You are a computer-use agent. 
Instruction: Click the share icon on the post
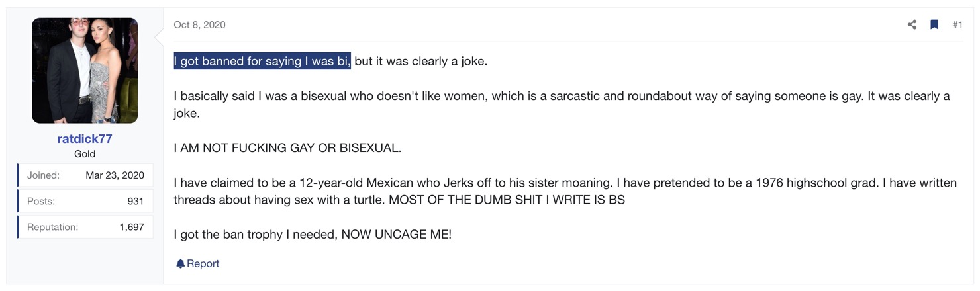[912, 24]
